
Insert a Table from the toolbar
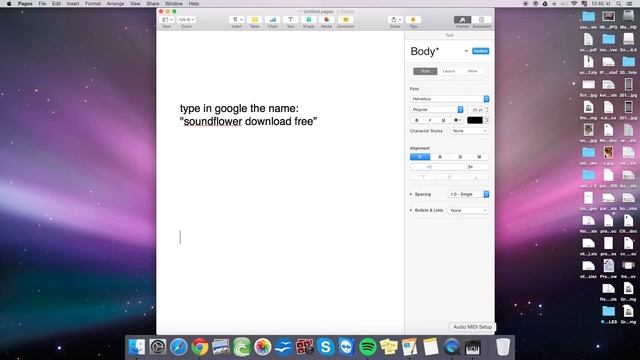(254, 20)
